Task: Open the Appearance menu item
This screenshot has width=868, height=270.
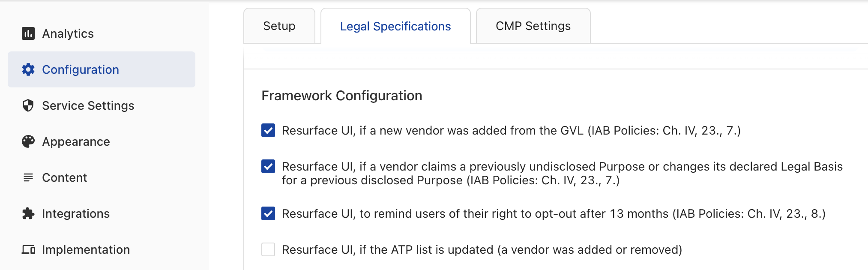Action: (x=76, y=141)
